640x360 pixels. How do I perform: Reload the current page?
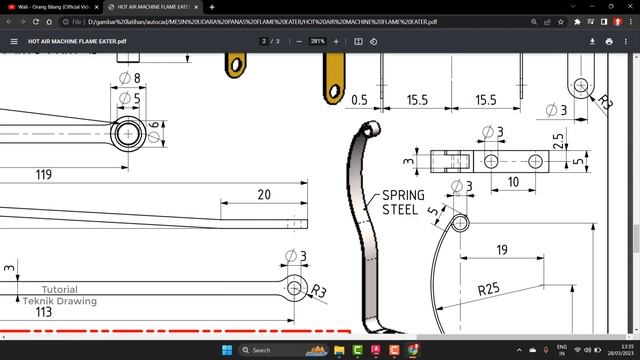[x=36, y=22]
